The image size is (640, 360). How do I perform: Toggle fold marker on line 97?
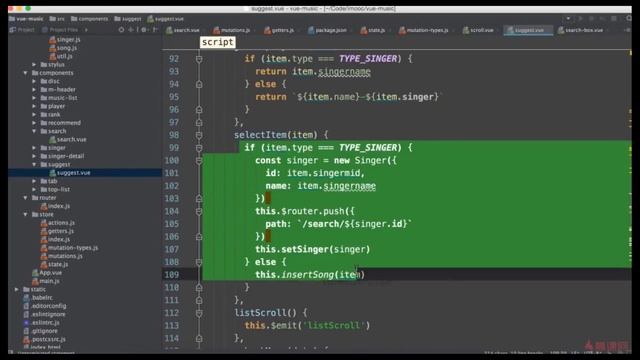[199, 122]
